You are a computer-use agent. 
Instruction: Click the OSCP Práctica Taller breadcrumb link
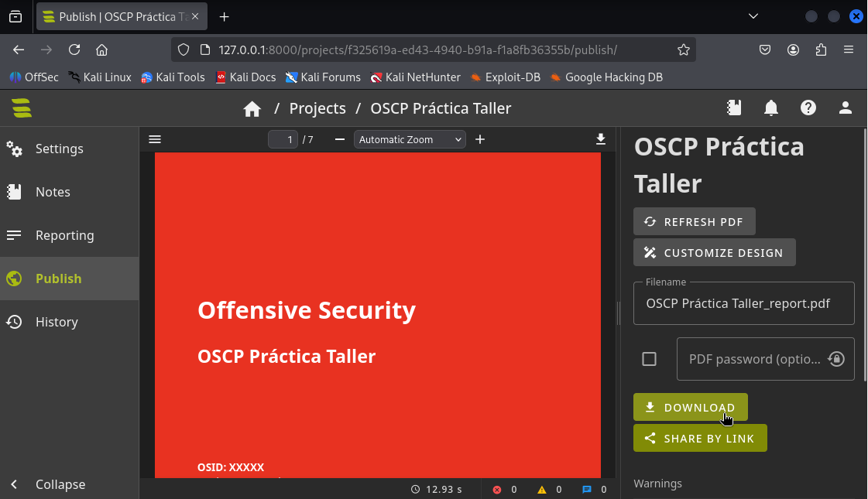(x=441, y=108)
